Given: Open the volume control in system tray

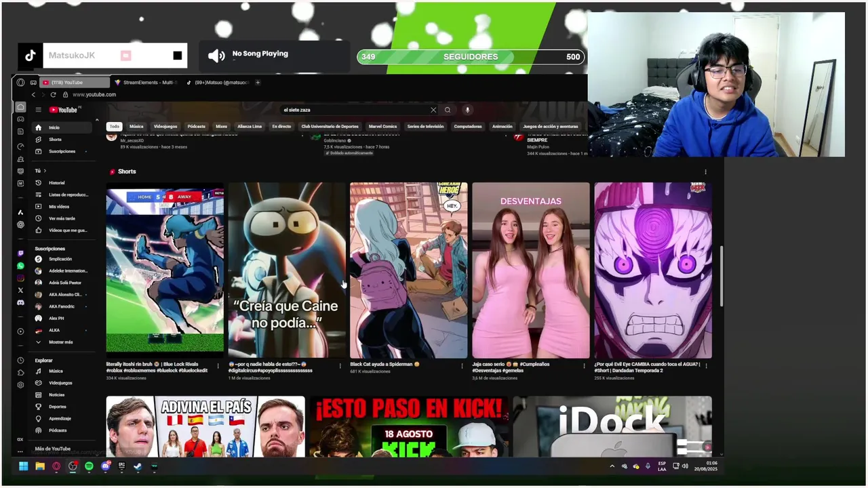Looking at the screenshot, I should [684, 466].
